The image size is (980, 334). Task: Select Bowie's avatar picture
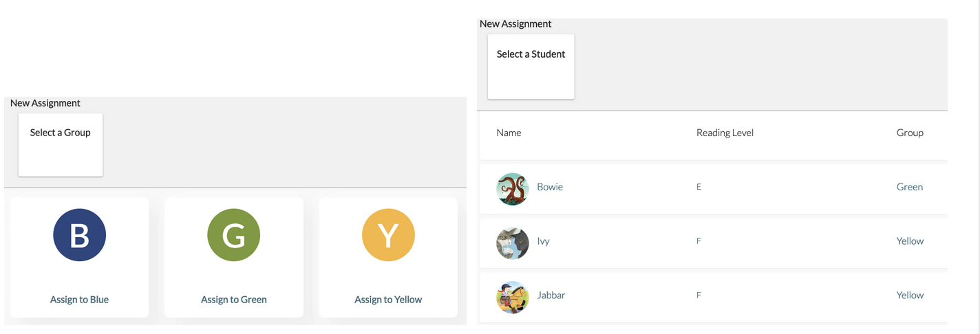(513, 189)
